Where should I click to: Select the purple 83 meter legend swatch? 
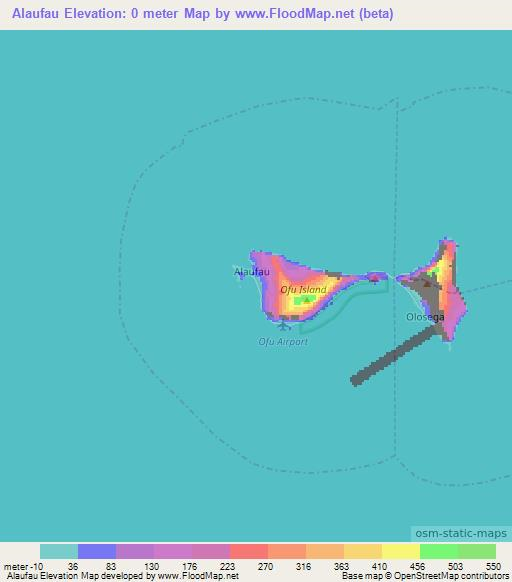(135, 551)
